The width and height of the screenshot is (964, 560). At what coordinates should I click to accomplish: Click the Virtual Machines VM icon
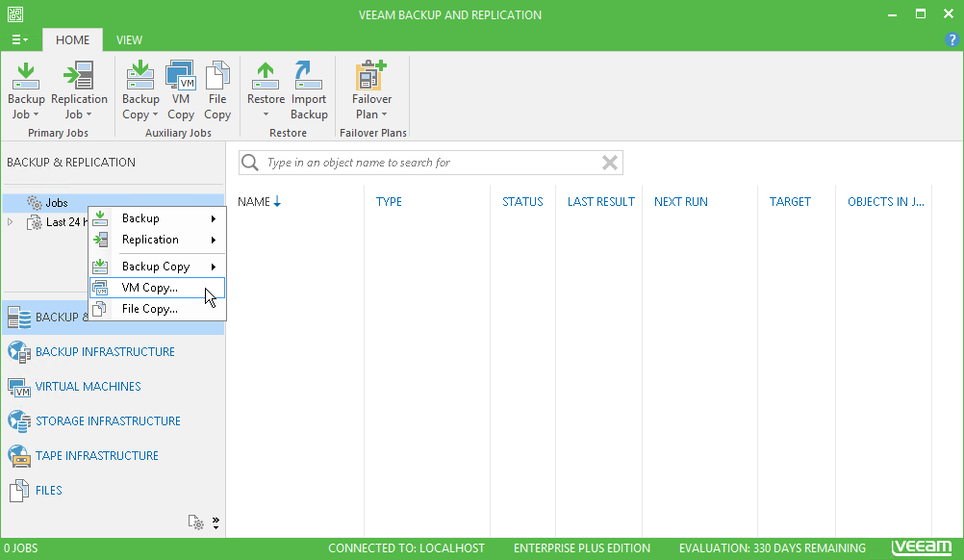(19, 387)
